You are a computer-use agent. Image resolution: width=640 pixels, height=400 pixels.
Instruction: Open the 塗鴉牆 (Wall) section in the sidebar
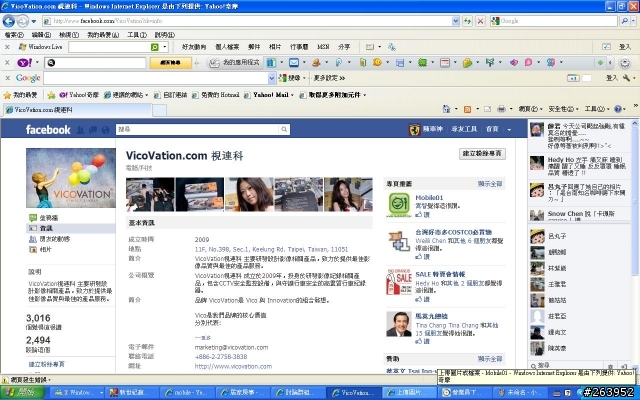(48, 217)
